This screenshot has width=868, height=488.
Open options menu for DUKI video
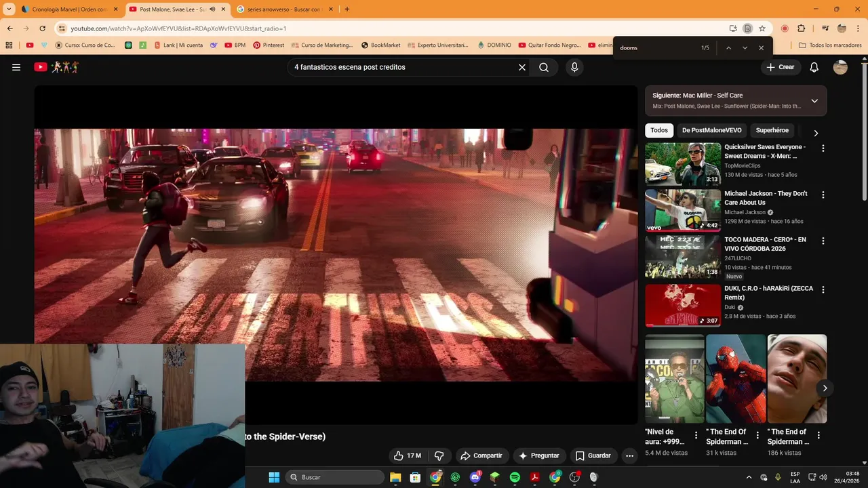[x=823, y=289]
